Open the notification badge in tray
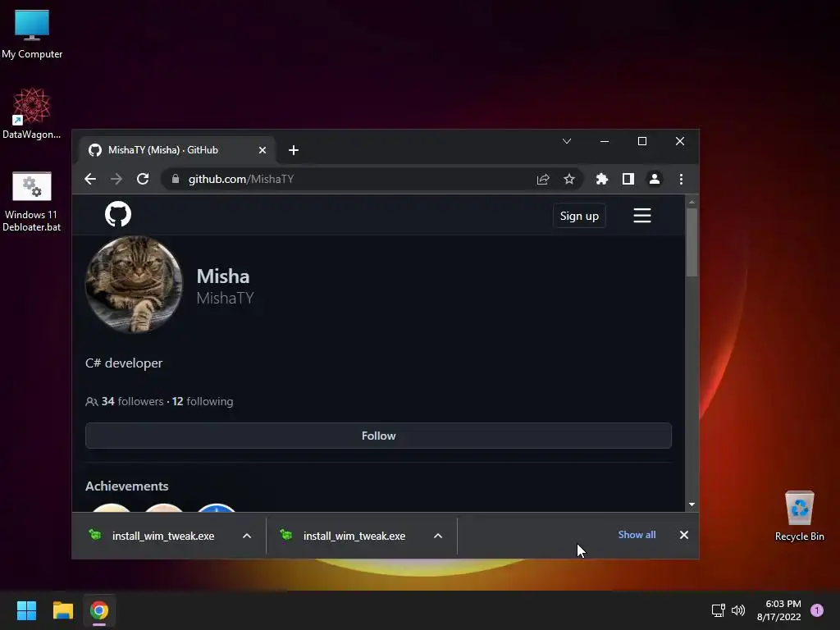Viewport: 840px width, 630px height. pos(817,610)
